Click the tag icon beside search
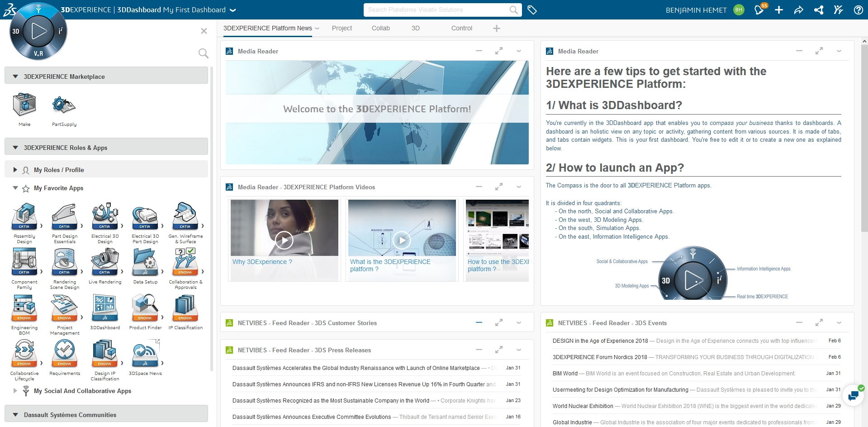The height and width of the screenshot is (427, 868). pos(532,10)
